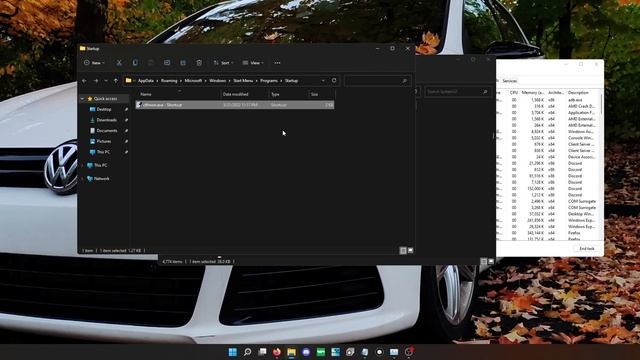
Task: Switch Startup window to large icons view
Action: pos(411,251)
